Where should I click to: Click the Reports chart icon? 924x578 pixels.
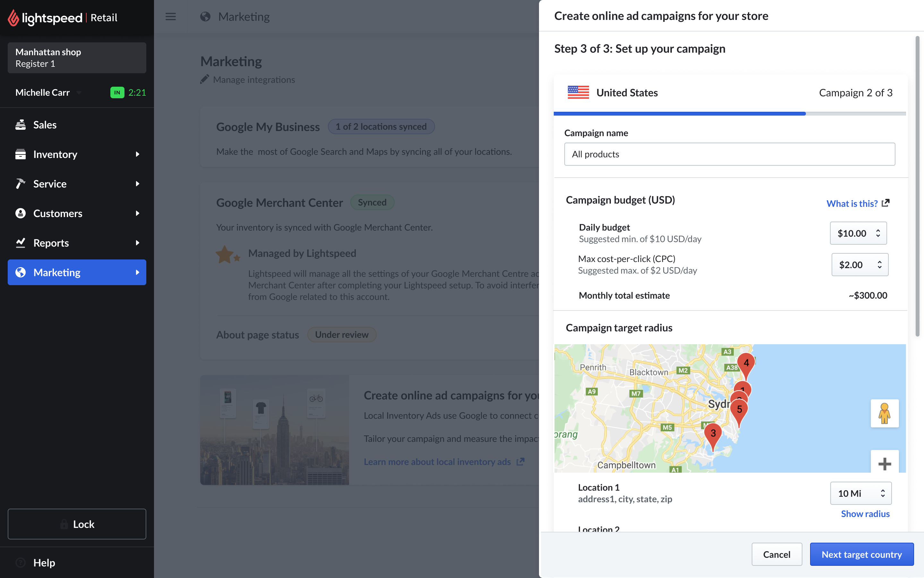point(21,243)
